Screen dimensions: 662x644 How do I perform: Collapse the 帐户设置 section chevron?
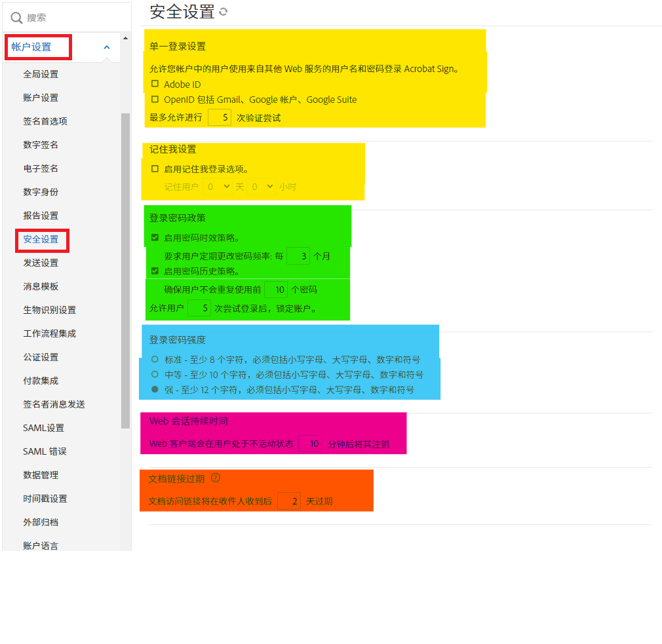tap(106, 47)
